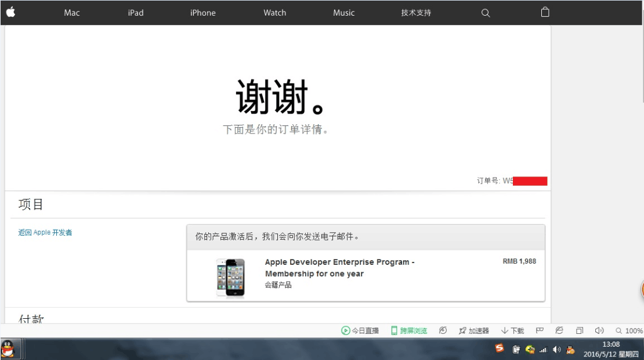Click the QQ penguin taskbar icon
The image size is (644, 360).
click(x=8, y=350)
